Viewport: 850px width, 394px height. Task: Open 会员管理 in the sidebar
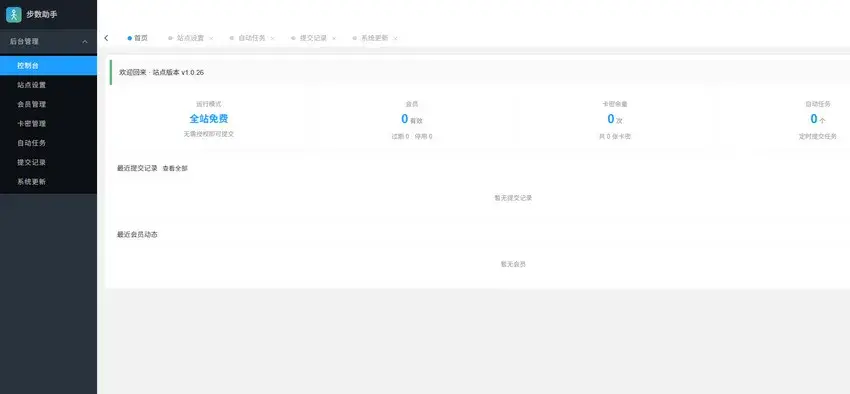[48, 104]
